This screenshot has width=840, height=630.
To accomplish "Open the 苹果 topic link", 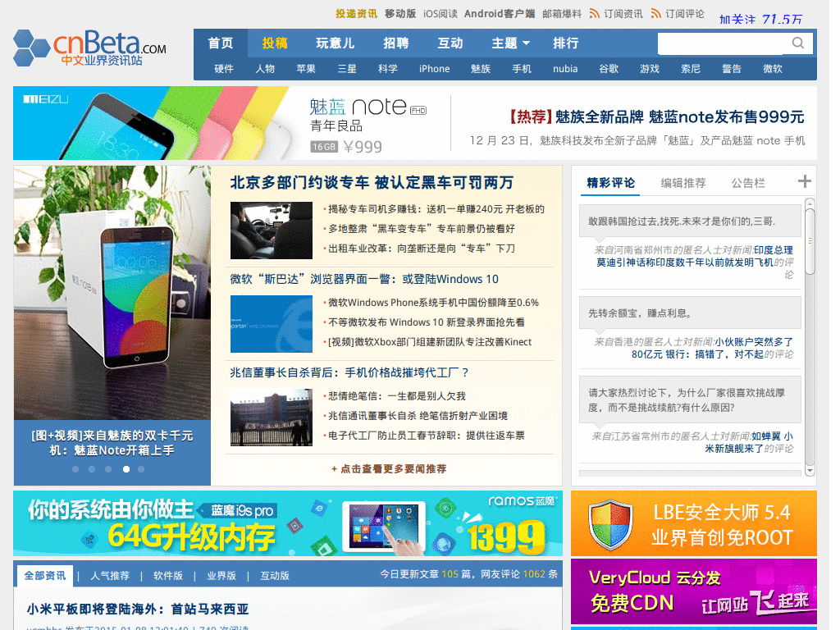I will 306,69.
